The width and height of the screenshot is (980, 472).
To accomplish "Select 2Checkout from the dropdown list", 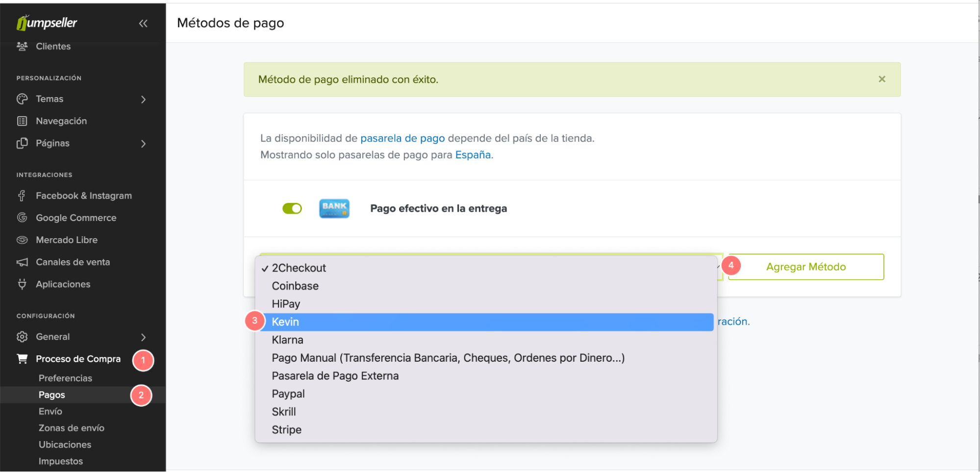I will click(x=486, y=268).
